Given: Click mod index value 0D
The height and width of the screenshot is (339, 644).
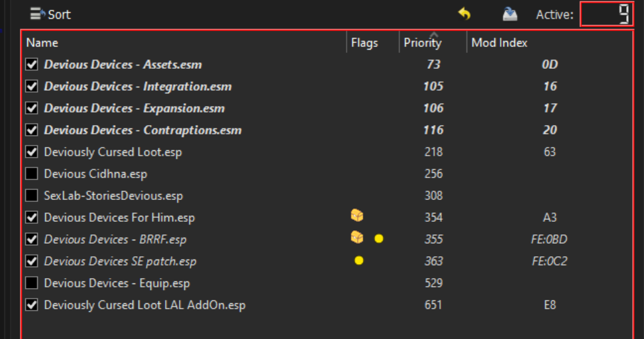Looking at the screenshot, I should click(x=549, y=64).
